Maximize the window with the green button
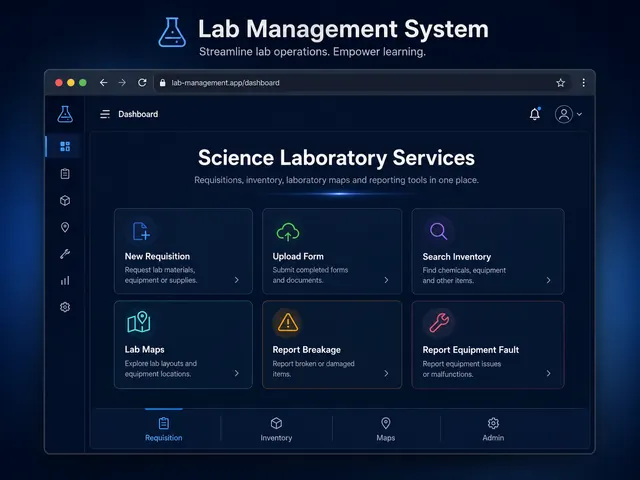The width and height of the screenshot is (640, 480). click(83, 83)
